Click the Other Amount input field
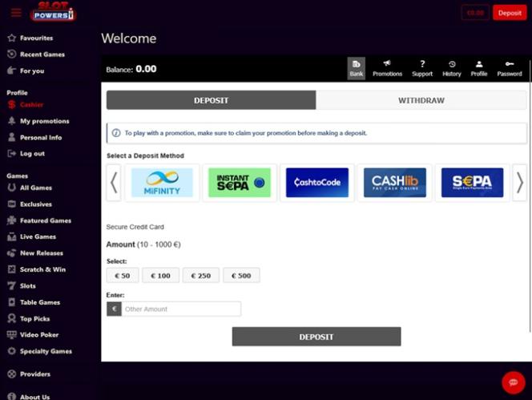 [x=180, y=309]
